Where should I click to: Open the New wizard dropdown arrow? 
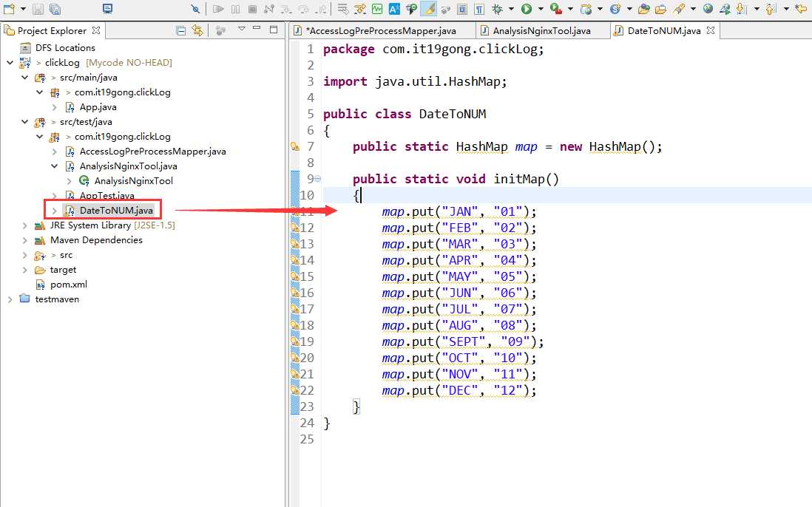pos(23,9)
